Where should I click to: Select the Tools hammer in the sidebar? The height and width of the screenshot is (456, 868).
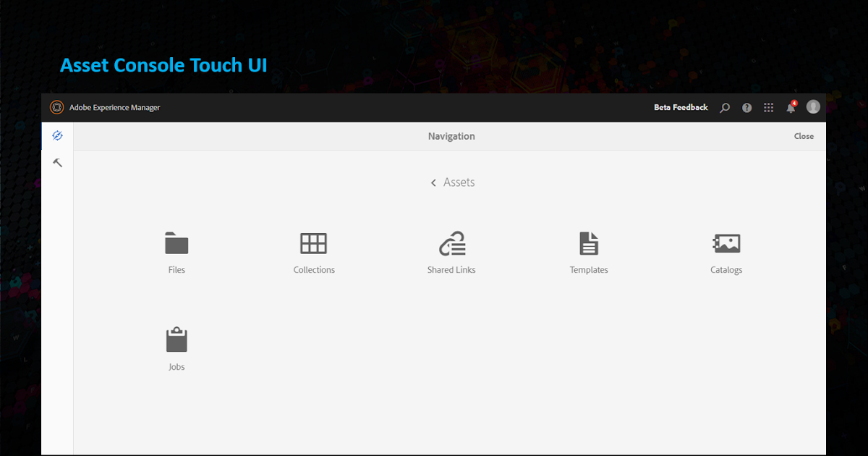[x=58, y=162]
